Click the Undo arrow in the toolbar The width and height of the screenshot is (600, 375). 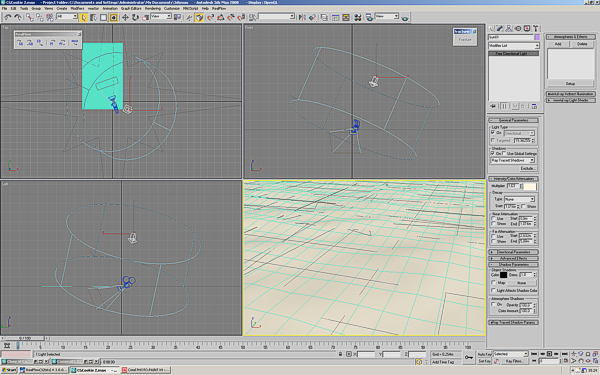click(8, 17)
